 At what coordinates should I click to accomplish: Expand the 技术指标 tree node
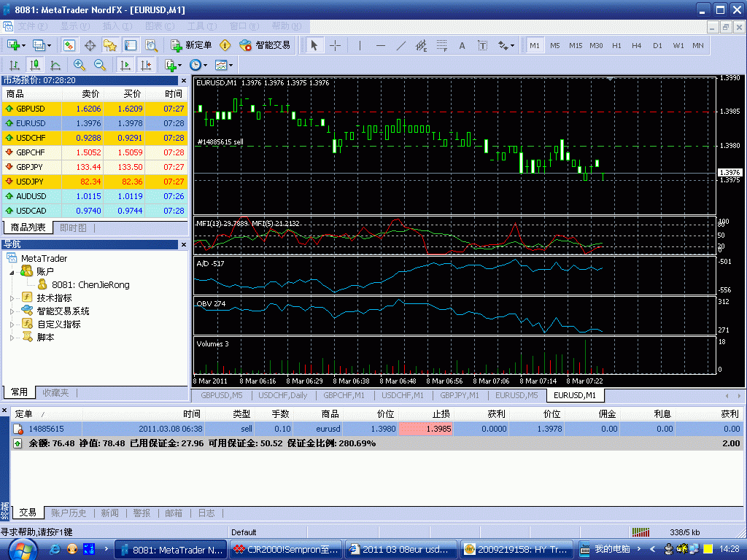click(12, 298)
